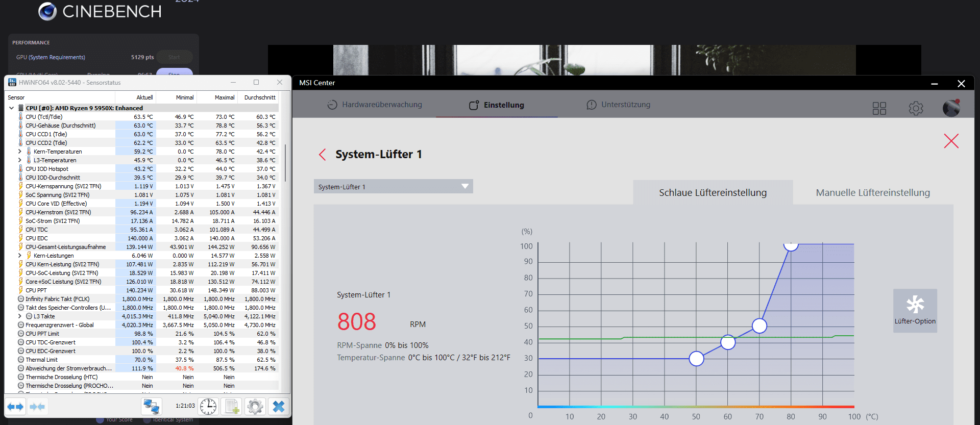This screenshot has height=425, width=980.
Task: Click the SoC Spannung (SVI2 TFN) row
Action: click(x=142, y=195)
